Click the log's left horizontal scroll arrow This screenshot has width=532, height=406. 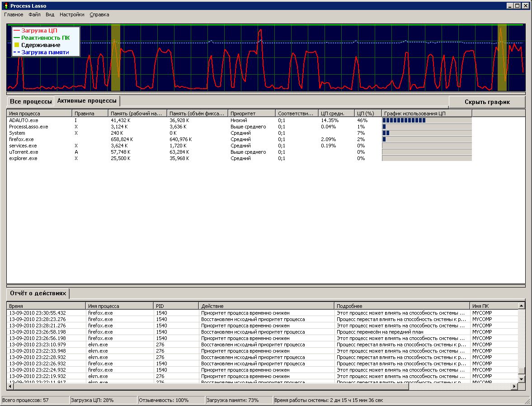[x=10, y=386]
